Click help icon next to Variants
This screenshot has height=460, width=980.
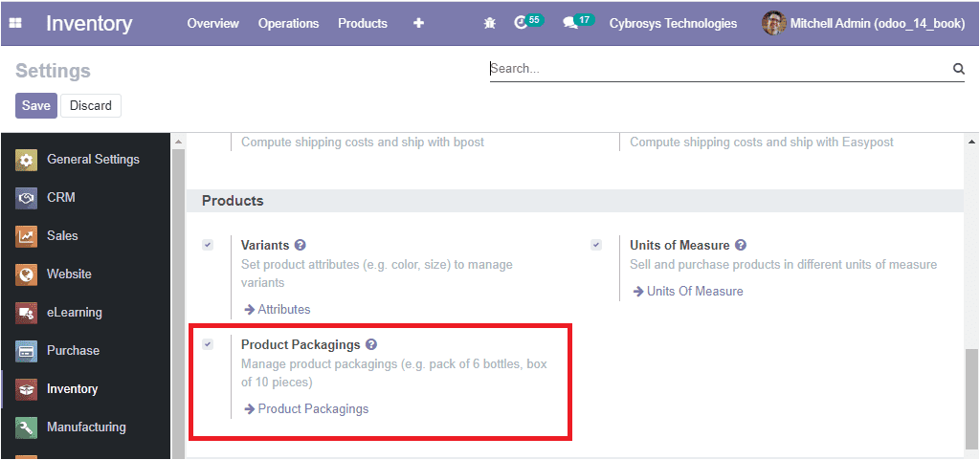pos(300,245)
